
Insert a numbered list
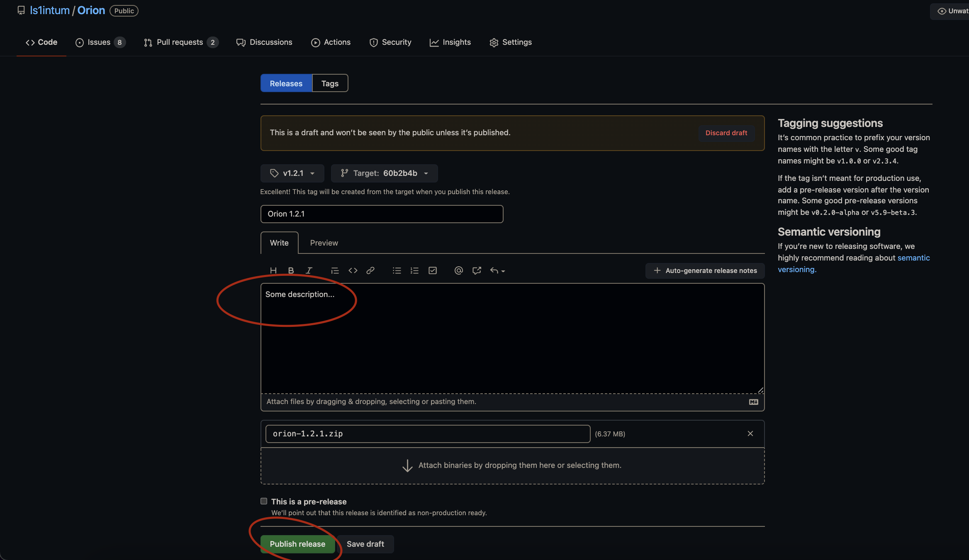[x=414, y=270]
